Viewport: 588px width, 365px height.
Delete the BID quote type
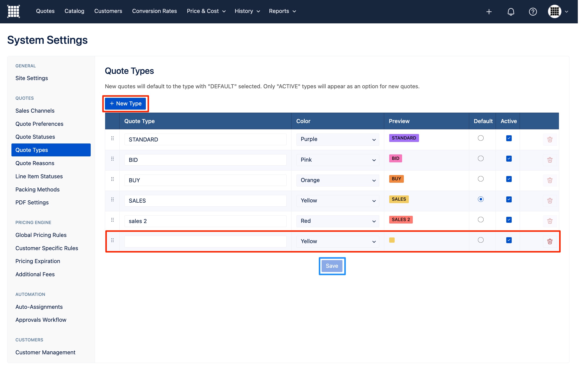(550, 160)
